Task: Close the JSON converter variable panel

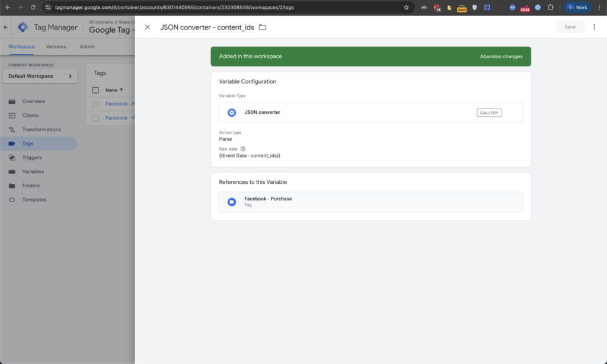Action: [x=148, y=27]
